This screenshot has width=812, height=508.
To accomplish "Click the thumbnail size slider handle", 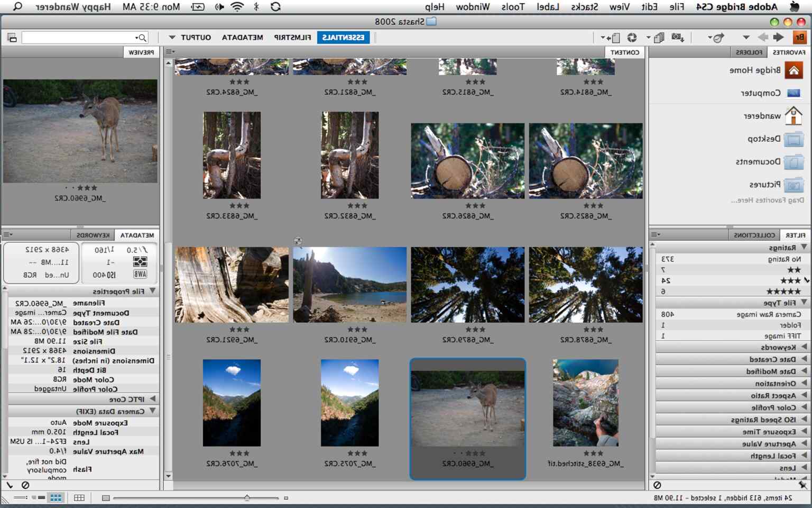I will tap(247, 497).
